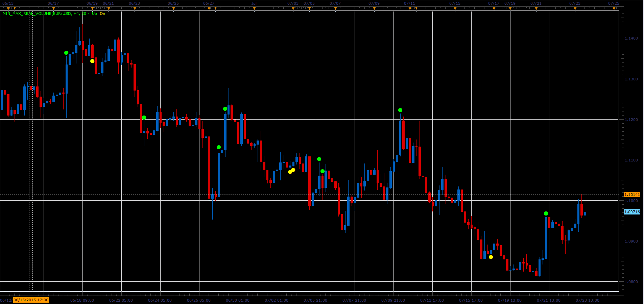The image size is (644, 304).
Task: Click the 1.0800 price axis label
Action: 631,282
